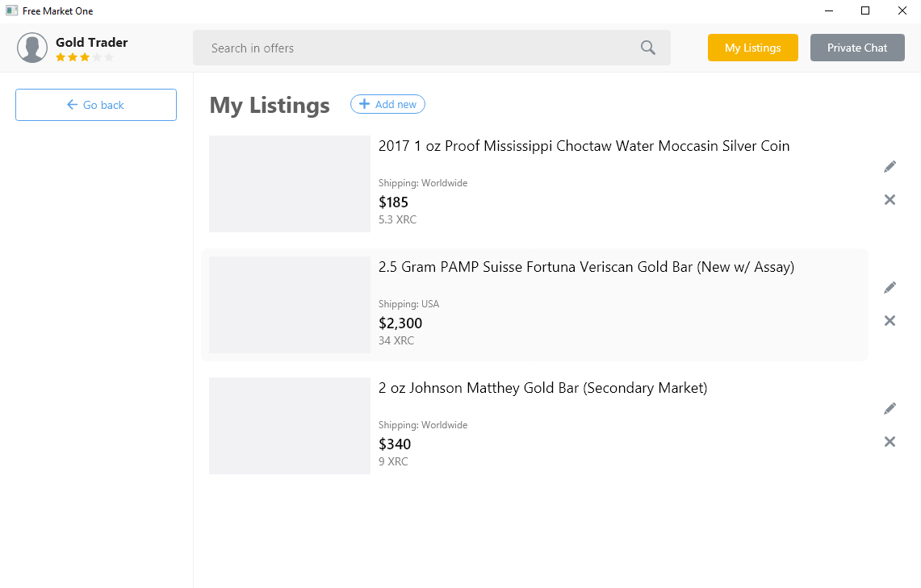The height and width of the screenshot is (588, 921).
Task: Delete the Johnson Matthey Gold Bar listing
Action: (890, 441)
